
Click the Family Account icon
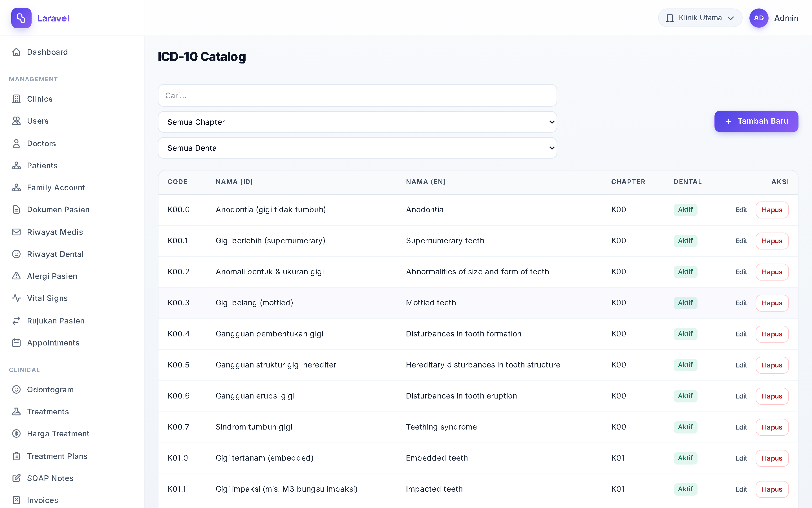coord(16,187)
